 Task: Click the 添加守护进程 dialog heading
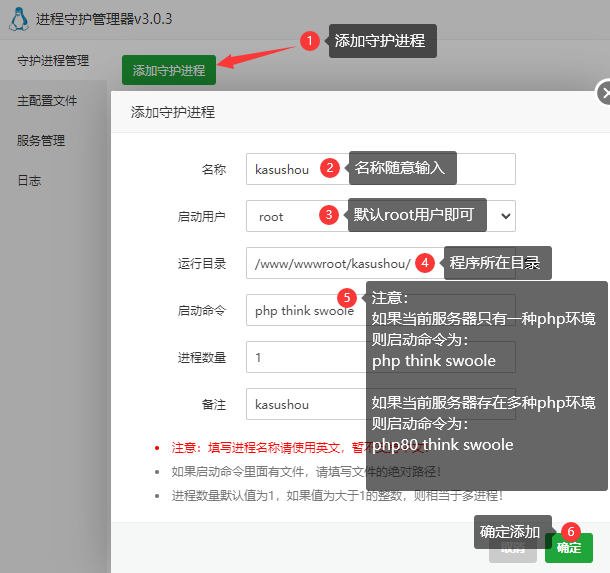pos(173,112)
